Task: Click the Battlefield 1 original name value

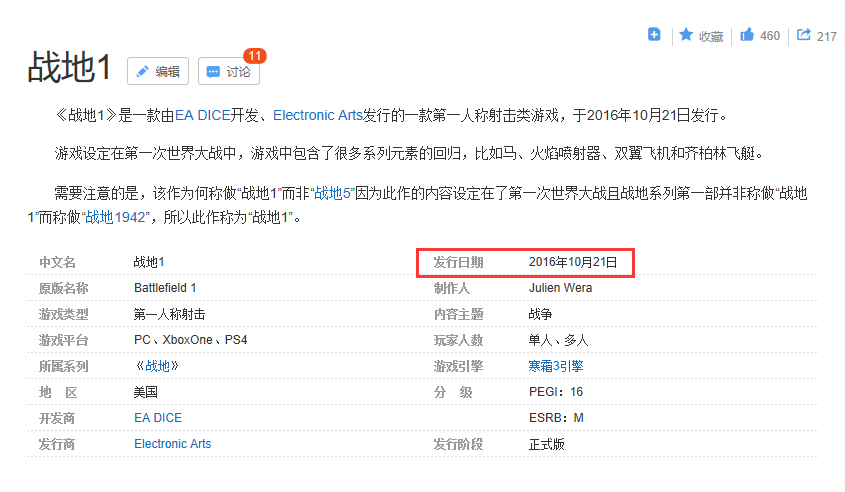Action: pyautogui.click(x=165, y=288)
